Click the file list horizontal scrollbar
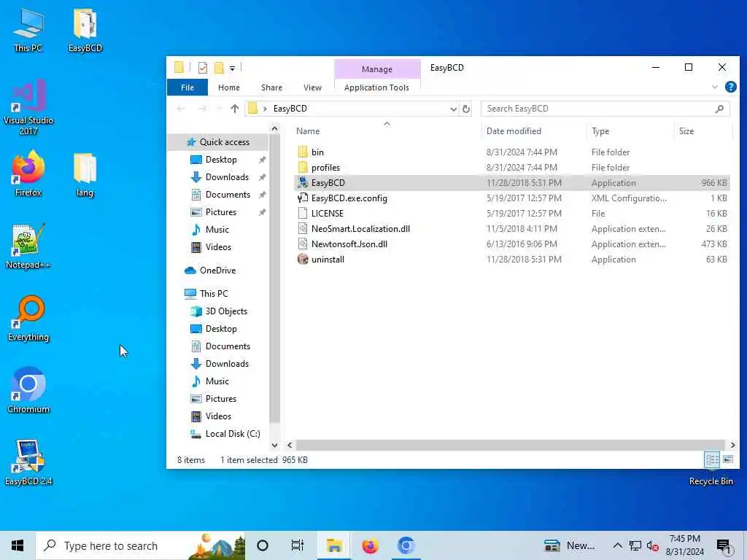The height and width of the screenshot is (560, 747). (x=510, y=445)
